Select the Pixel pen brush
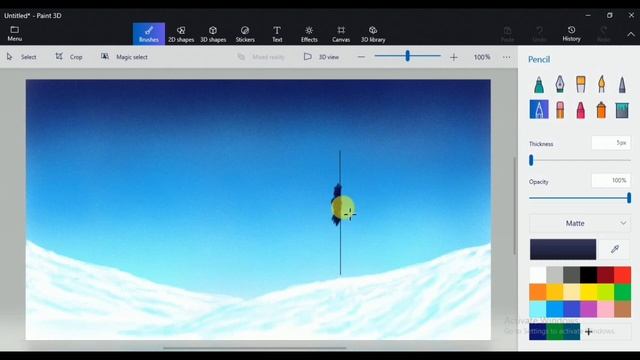The height and width of the screenshot is (360, 640). (622, 84)
